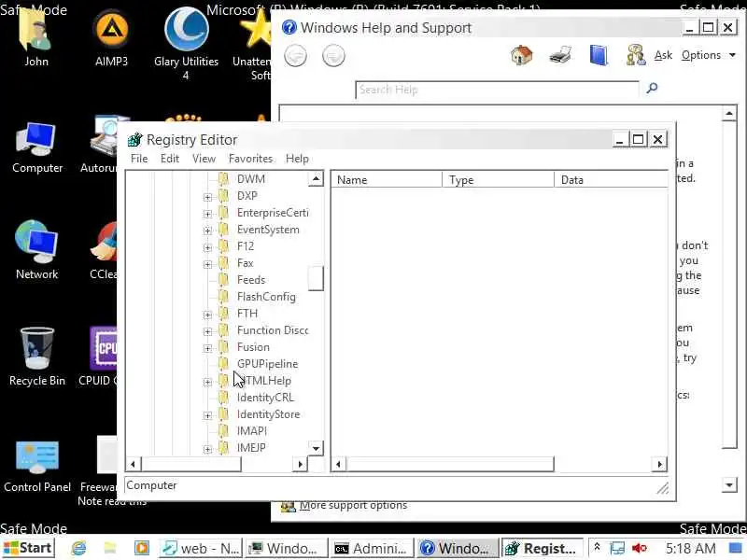Expand the F12 registry key
The width and height of the screenshot is (747, 560).
click(207, 247)
